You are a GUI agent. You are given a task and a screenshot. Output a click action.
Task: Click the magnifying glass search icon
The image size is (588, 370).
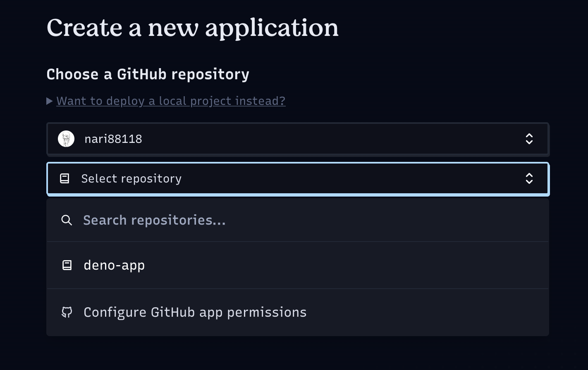(x=67, y=220)
